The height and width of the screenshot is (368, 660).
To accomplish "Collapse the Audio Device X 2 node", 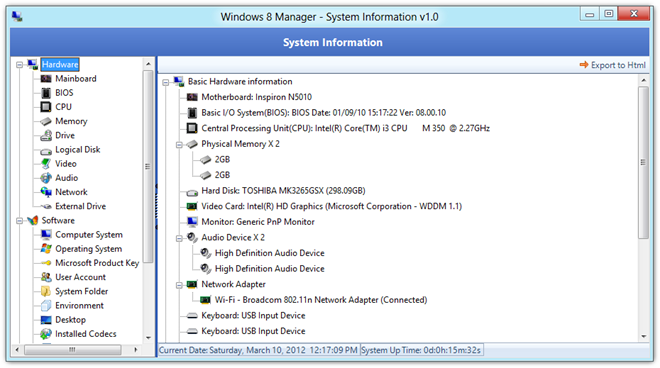I will tap(179, 238).
